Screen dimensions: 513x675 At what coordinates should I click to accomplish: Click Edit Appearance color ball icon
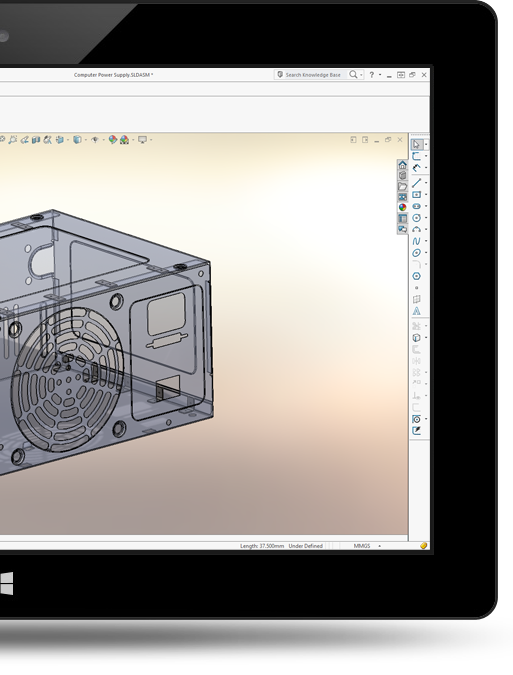point(113,139)
